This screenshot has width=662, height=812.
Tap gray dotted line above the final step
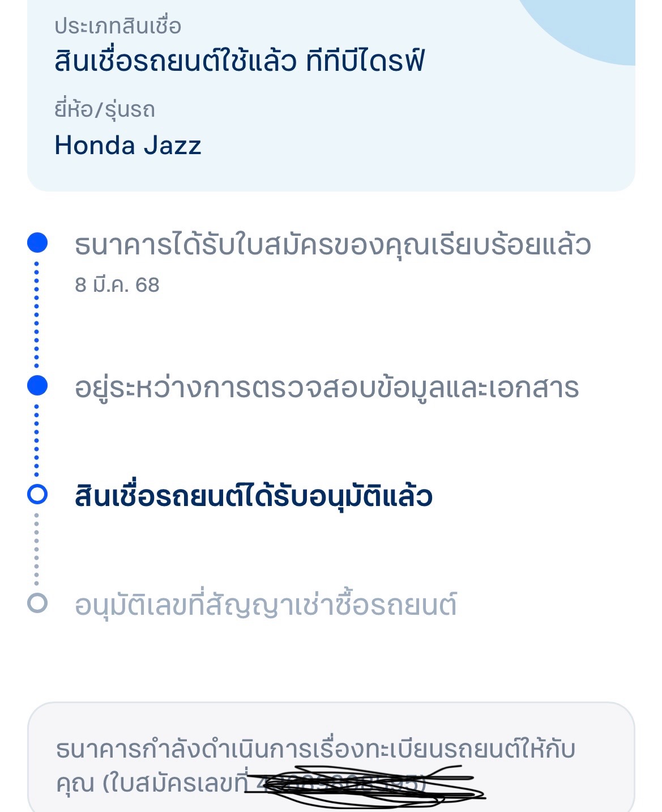(x=37, y=549)
